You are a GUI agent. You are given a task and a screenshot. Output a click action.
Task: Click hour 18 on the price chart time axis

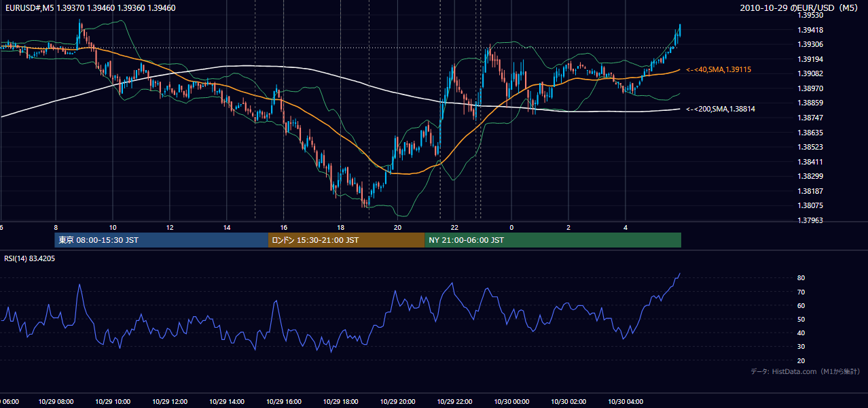[340, 228]
